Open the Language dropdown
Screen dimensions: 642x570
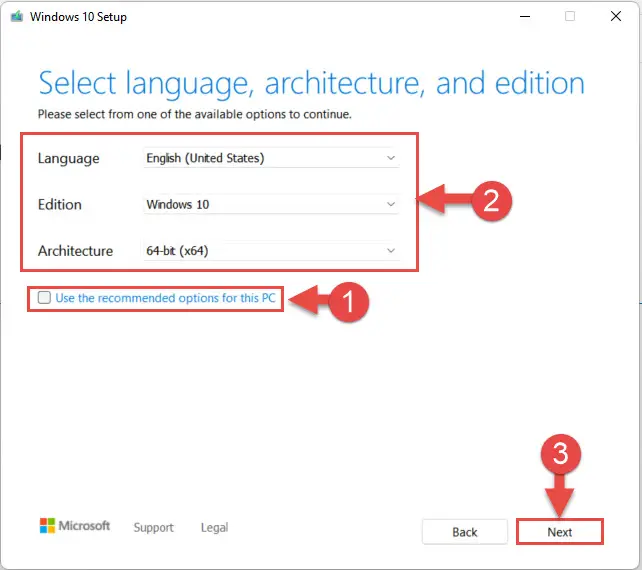click(x=271, y=158)
